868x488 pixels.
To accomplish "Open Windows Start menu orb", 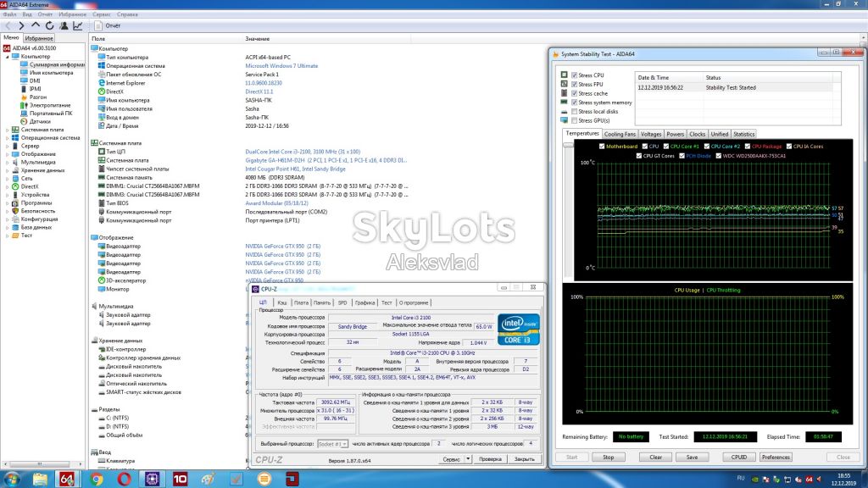I will click(x=12, y=479).
